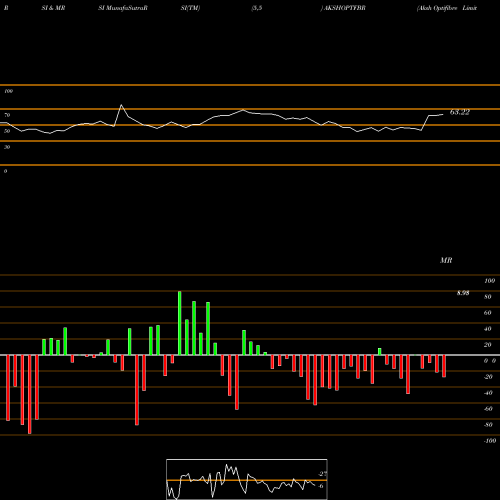Click the tallest green MR histogram bar
Image resolution: width=500 pixels, height=500 pixels.
coord(180,323)
